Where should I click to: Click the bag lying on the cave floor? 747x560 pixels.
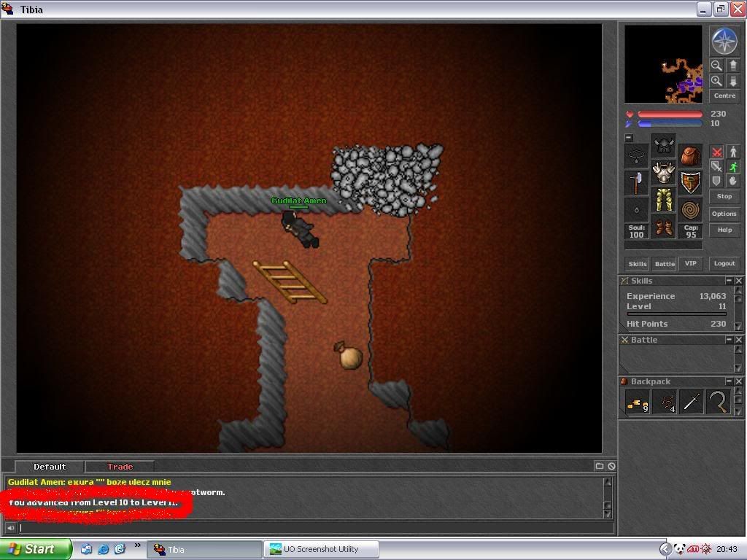point(348,355)
